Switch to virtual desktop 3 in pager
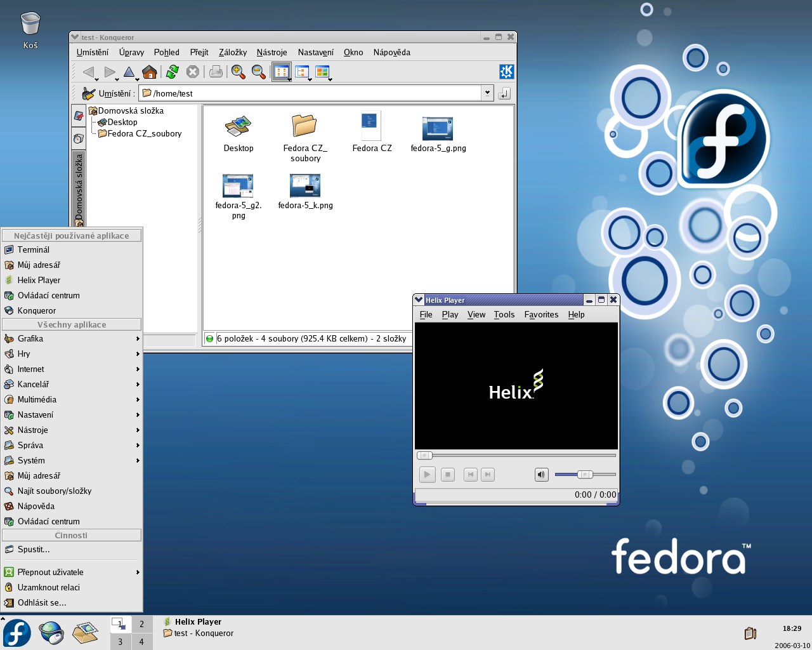812x650 pixels. click(121, 642)
